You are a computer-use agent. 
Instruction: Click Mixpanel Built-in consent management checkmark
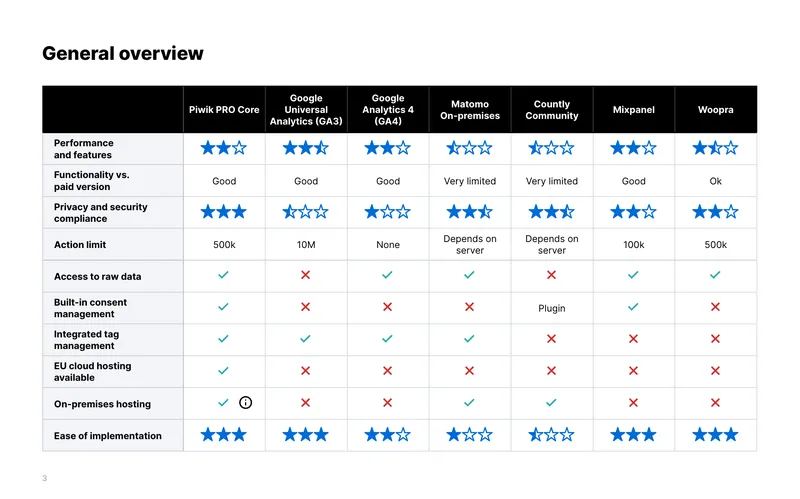click(x=633, y=307)
